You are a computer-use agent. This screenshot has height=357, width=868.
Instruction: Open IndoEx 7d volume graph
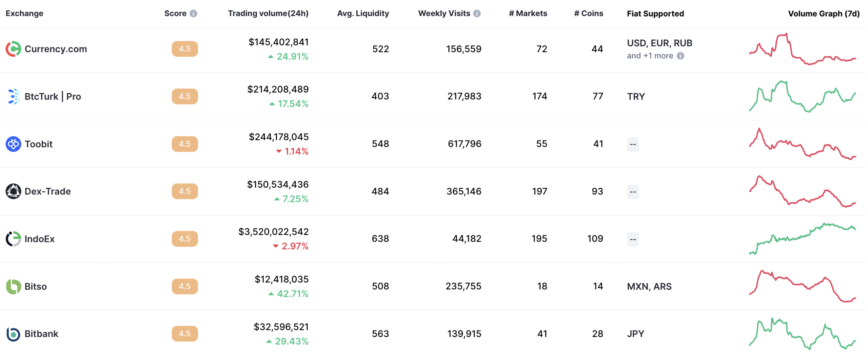click(803, 239)
